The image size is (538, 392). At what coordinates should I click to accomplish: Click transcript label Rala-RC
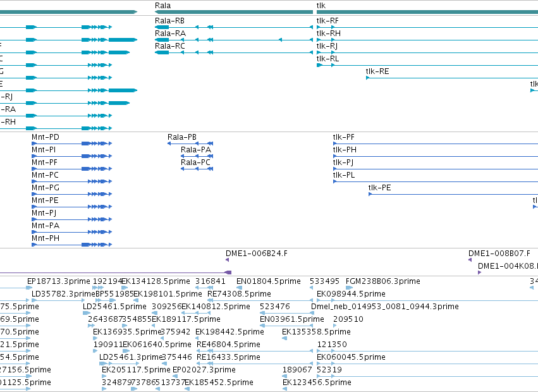170,46
